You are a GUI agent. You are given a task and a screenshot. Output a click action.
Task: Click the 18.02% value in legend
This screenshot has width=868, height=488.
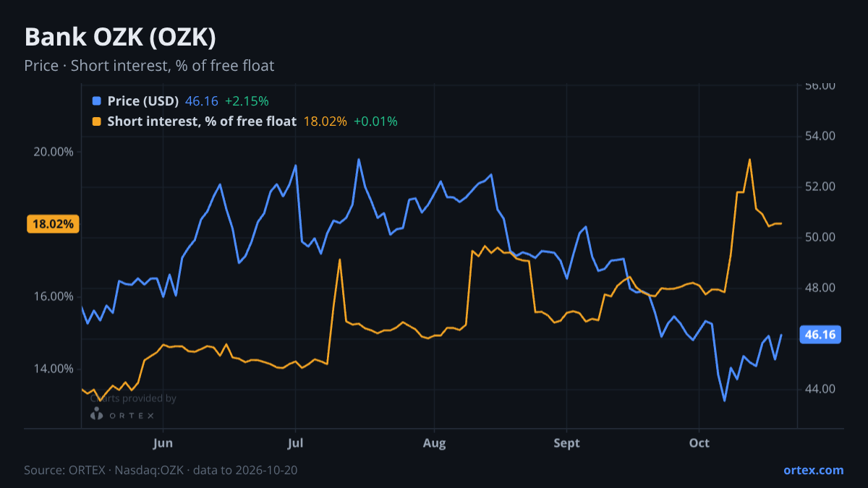pyautogui.click(x=325, y=121)
